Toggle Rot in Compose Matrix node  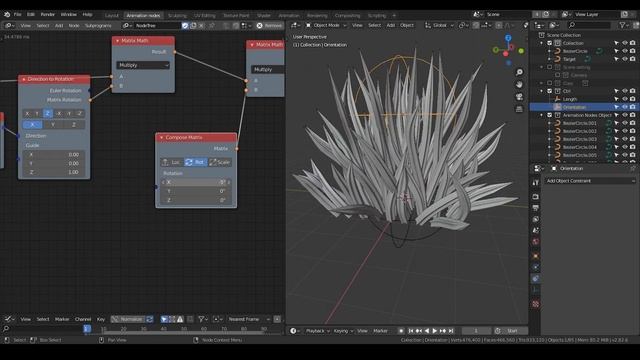coord(196,162)
